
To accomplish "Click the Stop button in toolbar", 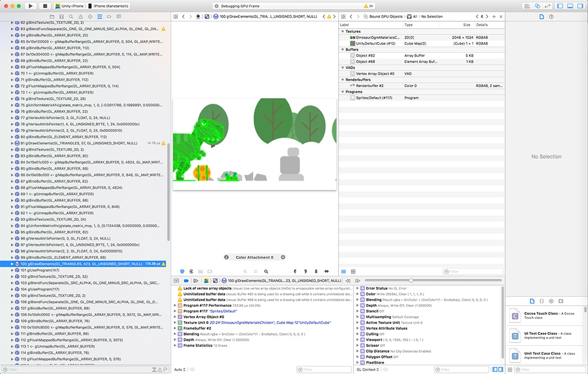I will coord(45,6).
